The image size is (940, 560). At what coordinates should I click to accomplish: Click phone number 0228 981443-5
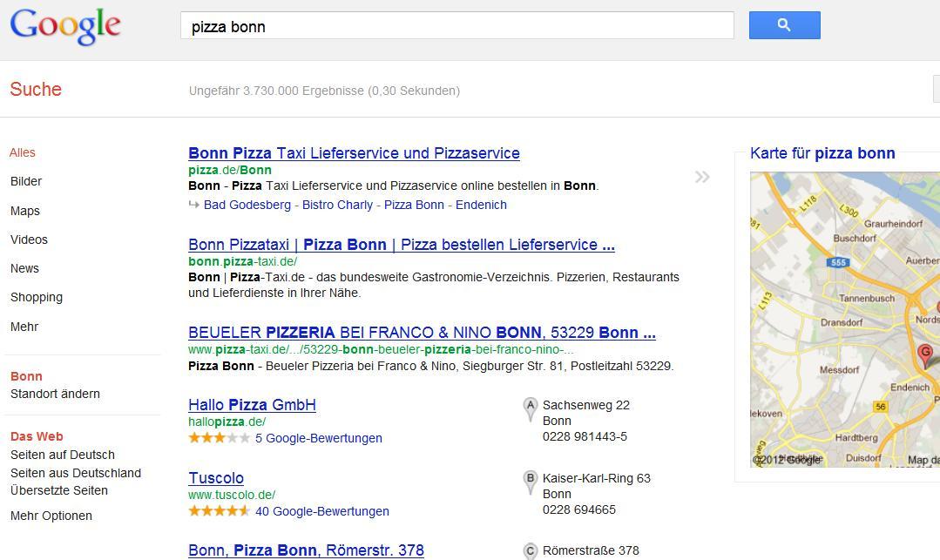click(585, 436)
